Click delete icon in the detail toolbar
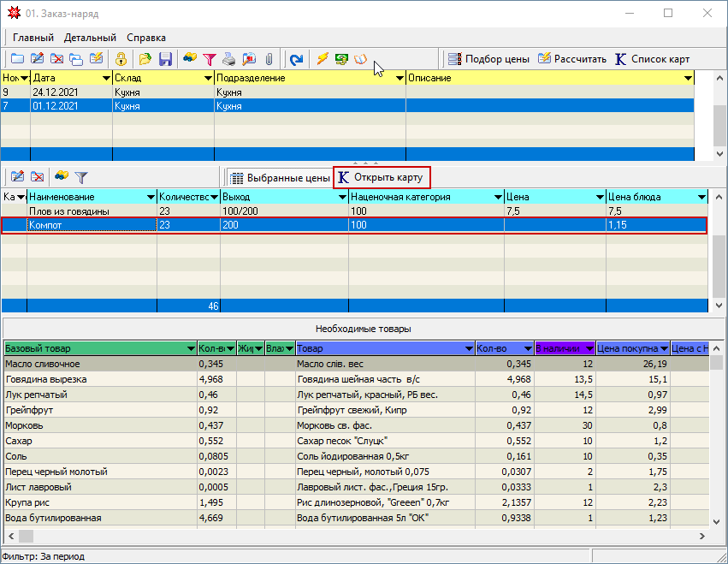Screen dimensions: 728x564 pyautogui.click(x=38, y=177)
